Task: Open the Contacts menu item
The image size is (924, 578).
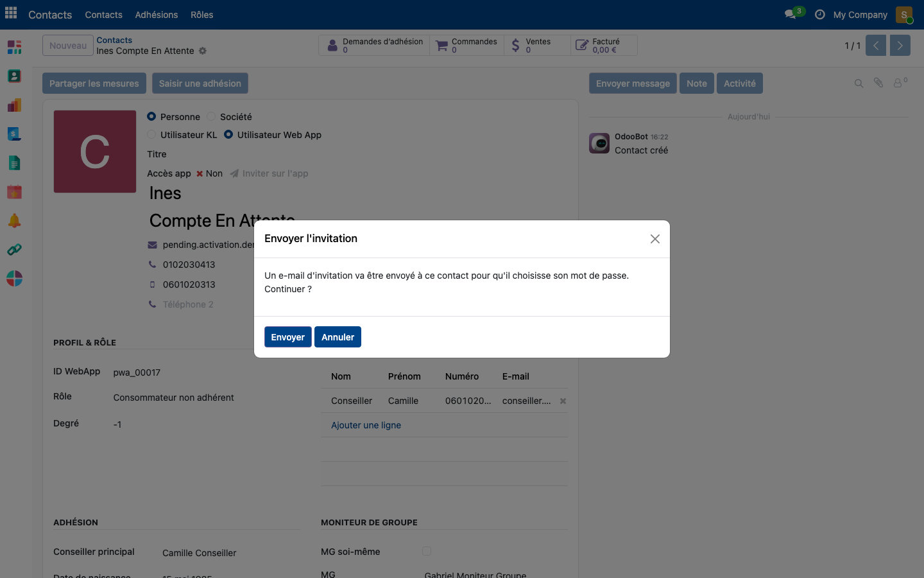Action: 103,14
